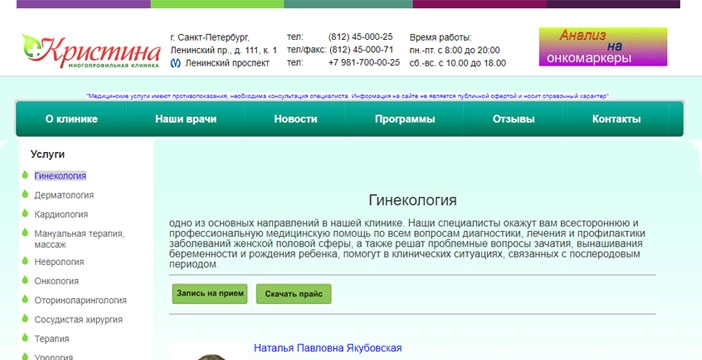The image size is (702, 360).
Task: Click the Услуги sidebar heading
Action: [47, 154]
